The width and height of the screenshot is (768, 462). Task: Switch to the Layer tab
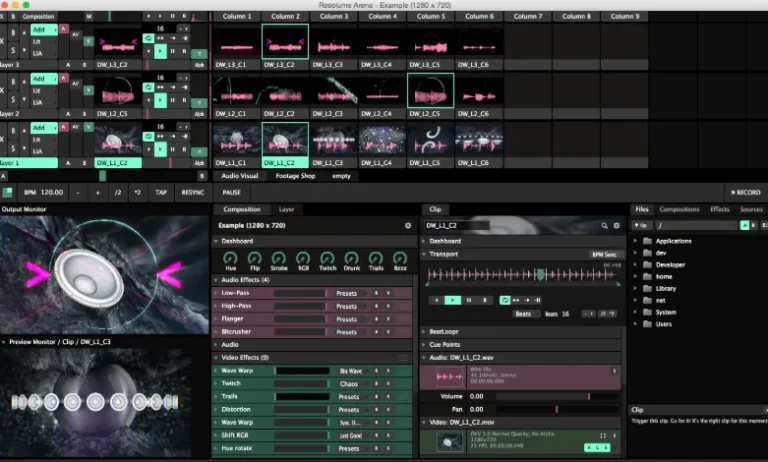click(287, 209)
